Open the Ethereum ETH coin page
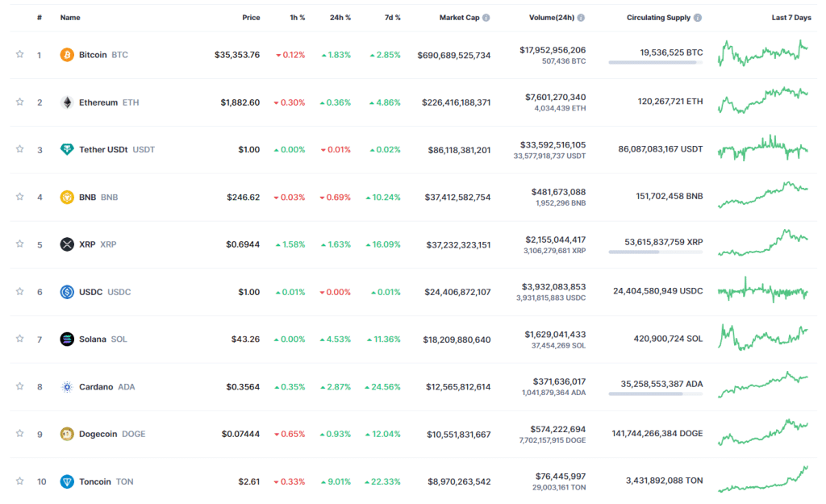The height and width of the screenshot is (504, 826). [x=109, y=102]
